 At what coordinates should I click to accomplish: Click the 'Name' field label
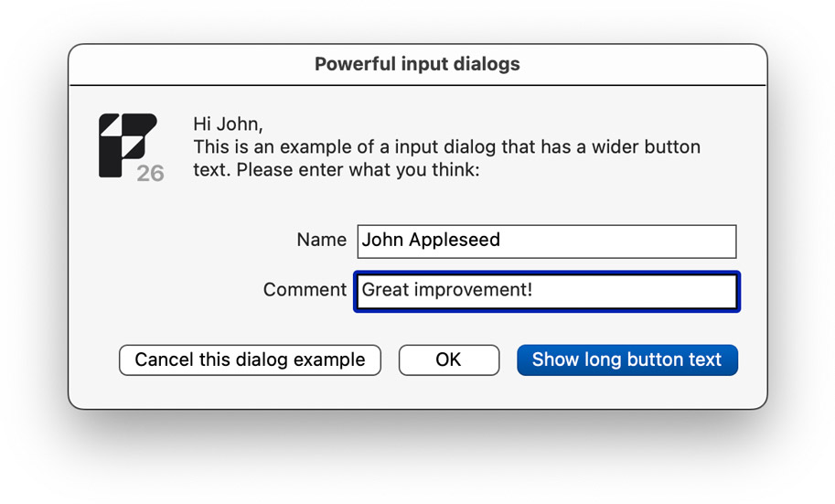(322, 240)
